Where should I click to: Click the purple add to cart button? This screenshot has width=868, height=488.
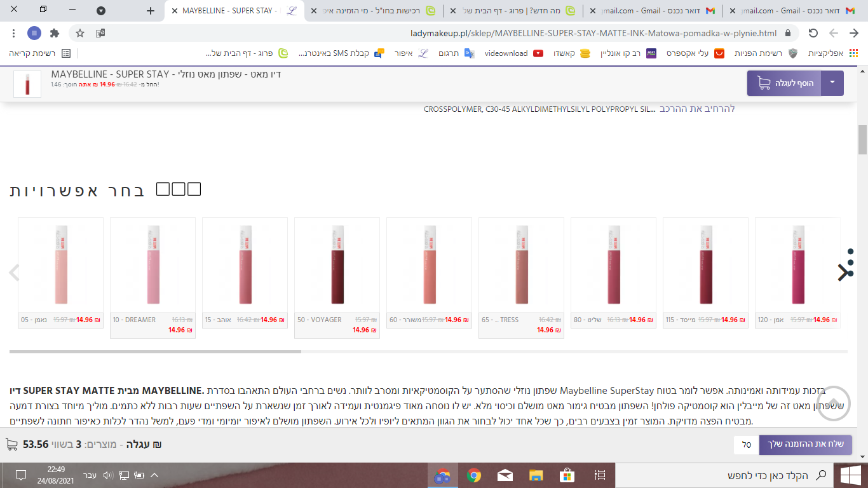(x=784, y=83)
